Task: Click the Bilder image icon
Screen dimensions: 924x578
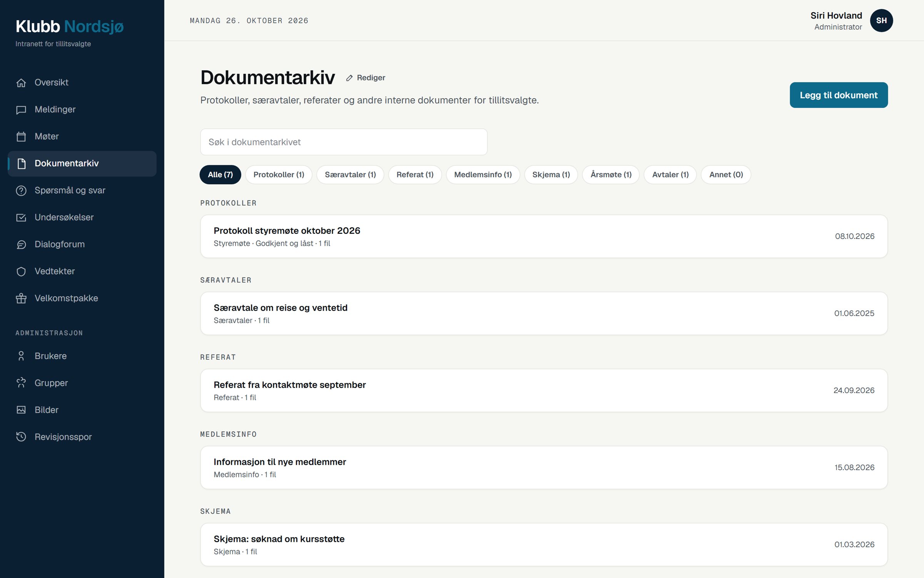Action: (x=21, y=410)
